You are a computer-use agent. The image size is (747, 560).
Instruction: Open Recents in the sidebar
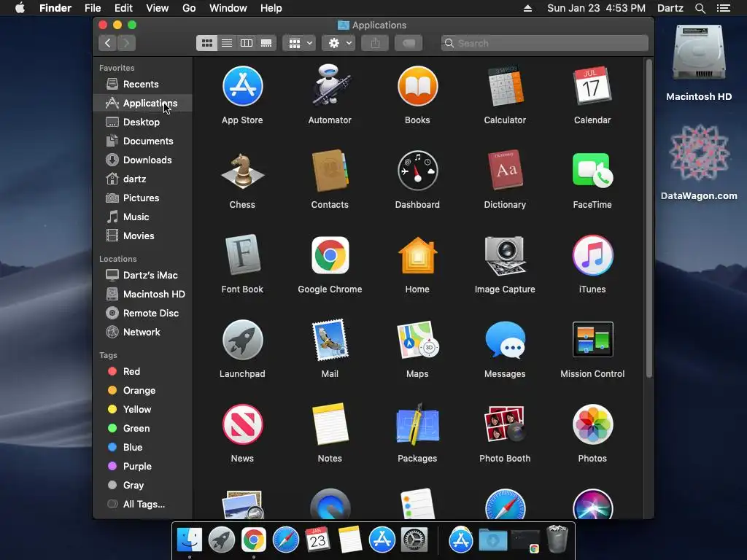(x=142, y=85)
